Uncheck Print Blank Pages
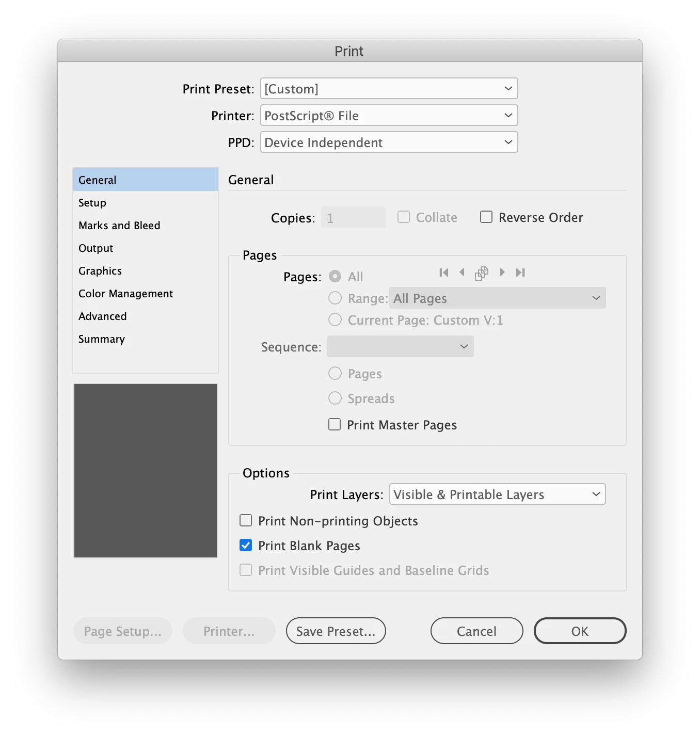 [x=246, y=545]
